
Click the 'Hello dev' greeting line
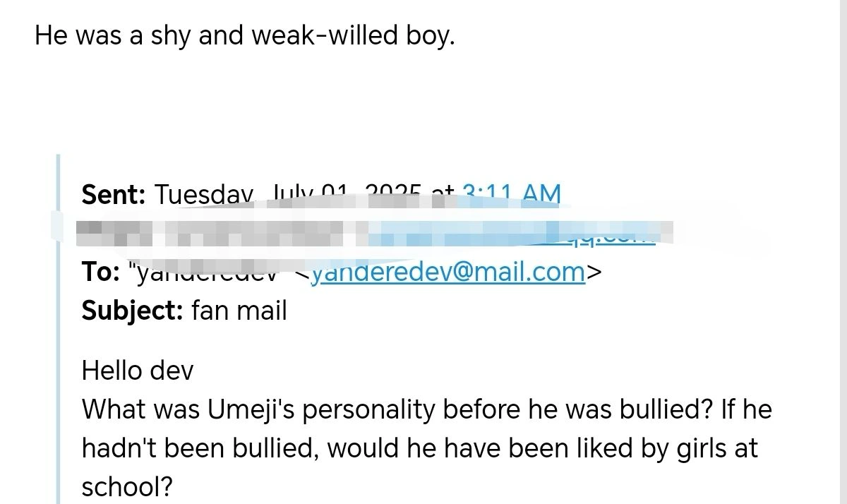(x=138, y=371)
